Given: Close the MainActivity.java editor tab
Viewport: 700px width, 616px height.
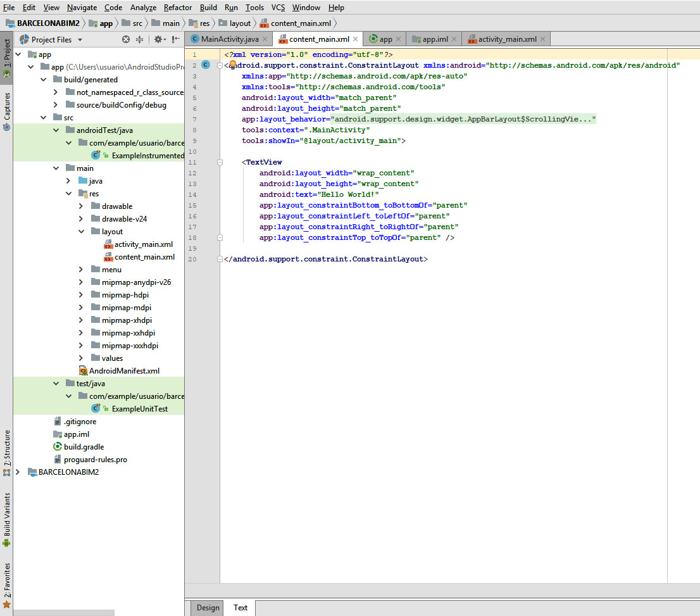Looking at the screenshot, I should [x=265, y=39].
